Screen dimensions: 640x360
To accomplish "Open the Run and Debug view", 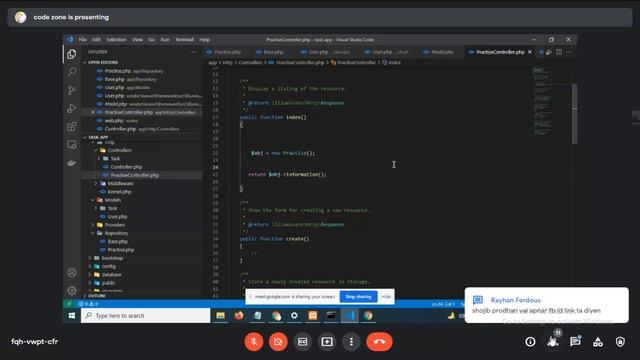I will click(72, 108).
